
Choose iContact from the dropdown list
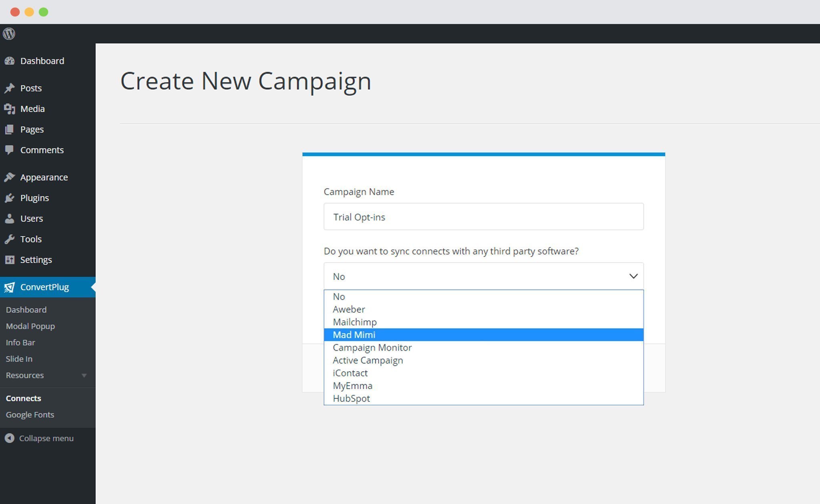(x=484, y=373)
